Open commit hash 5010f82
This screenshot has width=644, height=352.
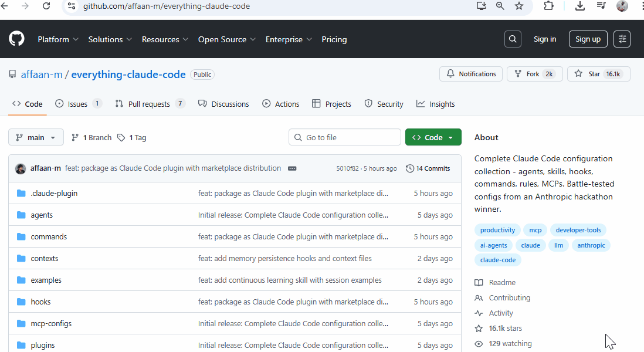347,168
